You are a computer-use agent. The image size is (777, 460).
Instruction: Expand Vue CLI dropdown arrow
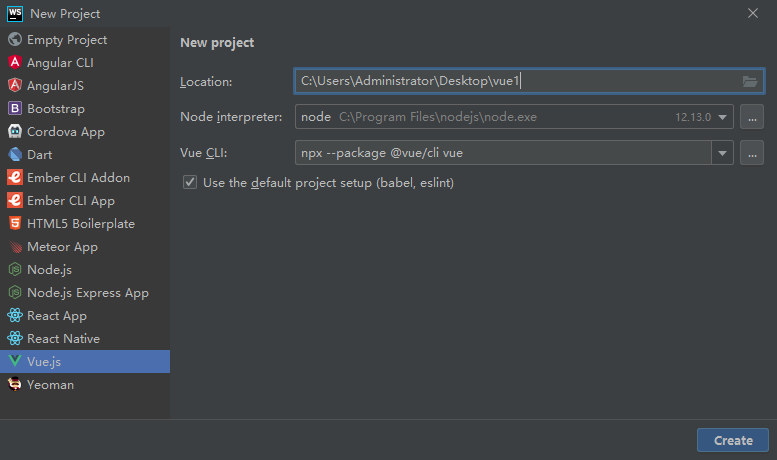pyautogui.click(x=722, y=153)
